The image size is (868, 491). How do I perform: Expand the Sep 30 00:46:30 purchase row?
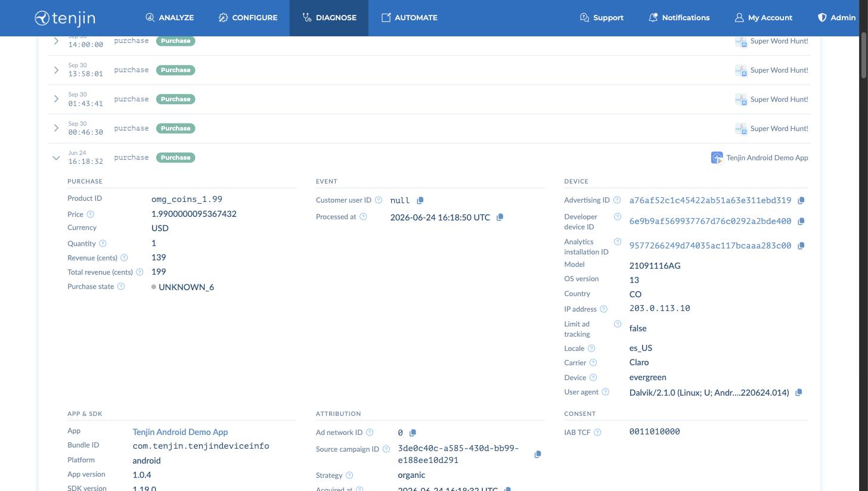[56, 128]
